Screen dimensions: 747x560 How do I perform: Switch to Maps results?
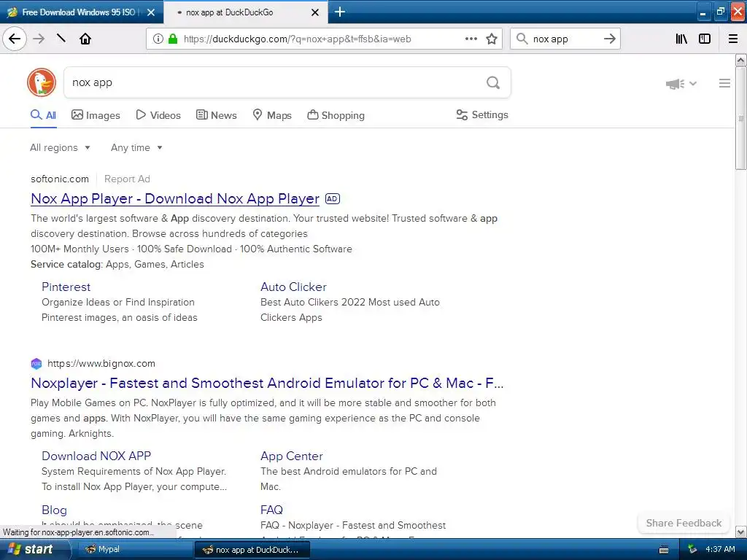(272, 115)
